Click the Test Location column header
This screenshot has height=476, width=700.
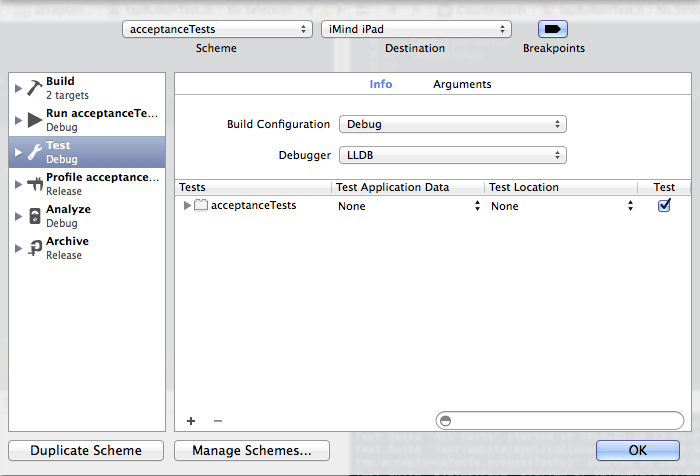[x=561, y=187]
